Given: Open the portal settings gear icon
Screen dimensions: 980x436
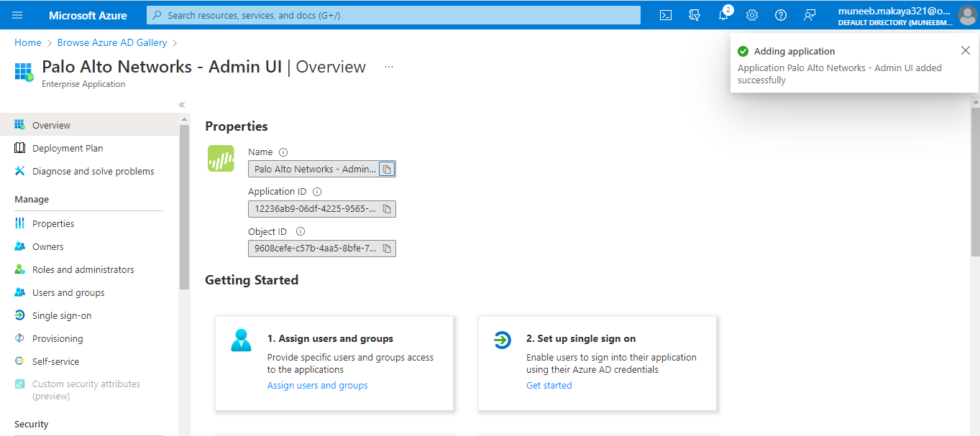Looking at the screenshot, I should [x=751, y=14].
